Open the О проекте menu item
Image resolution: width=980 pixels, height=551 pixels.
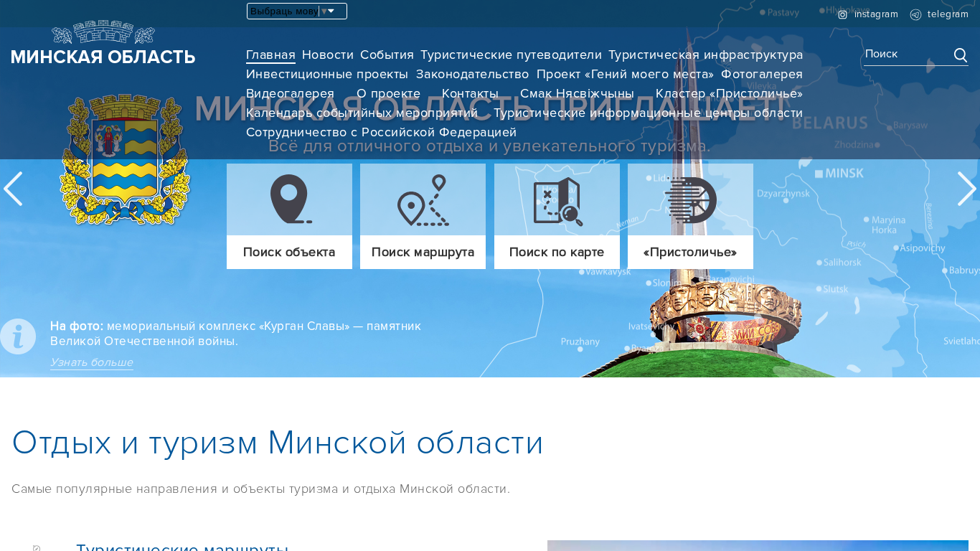(x=388, y=94)
